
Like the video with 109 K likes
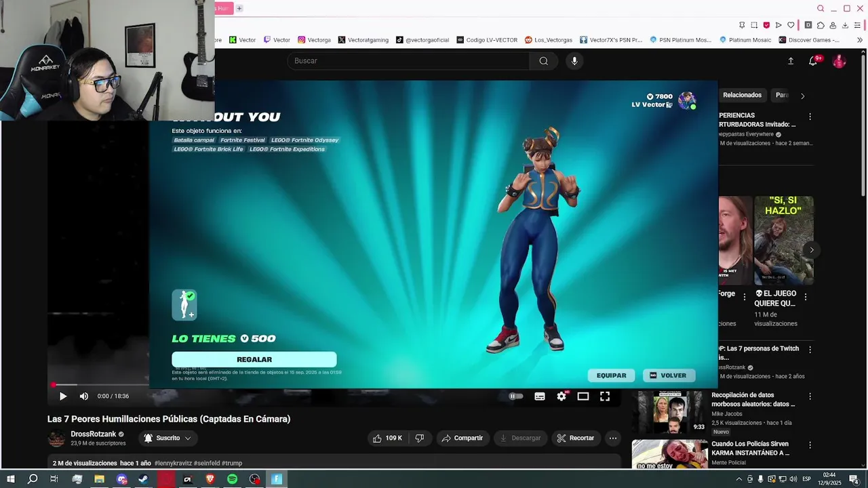click(x=387, y=439)
